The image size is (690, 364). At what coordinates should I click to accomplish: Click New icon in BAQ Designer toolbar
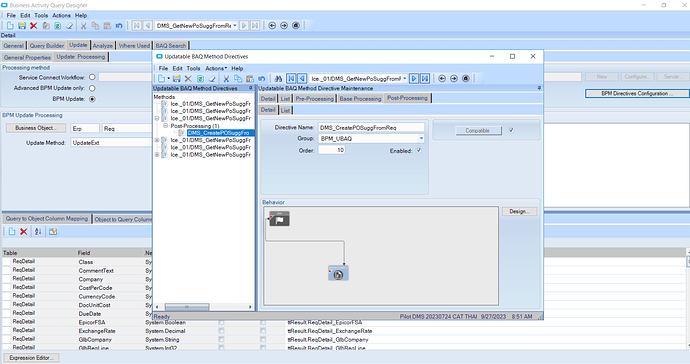(x=10, y=26)
